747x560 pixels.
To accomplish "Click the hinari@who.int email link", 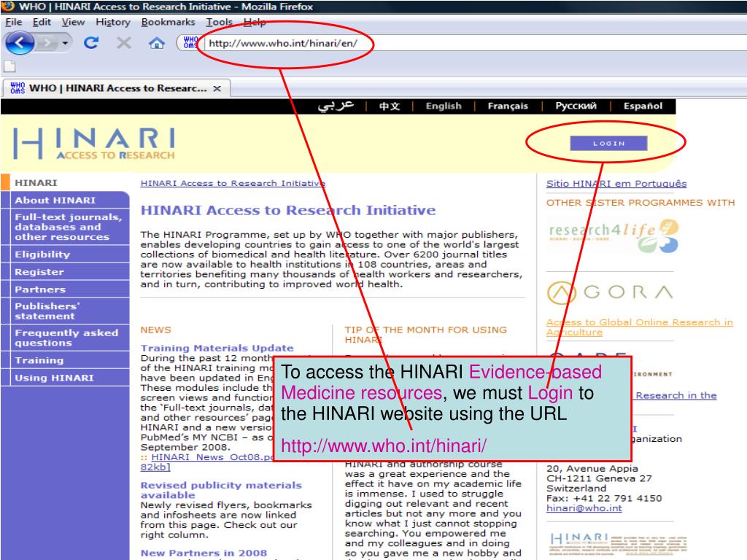I will [584, 508].
